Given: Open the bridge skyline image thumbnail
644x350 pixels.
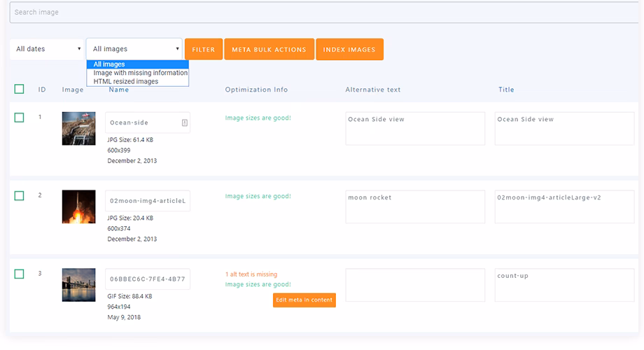Looking at the screenshot, I should [x=78, y=285].
